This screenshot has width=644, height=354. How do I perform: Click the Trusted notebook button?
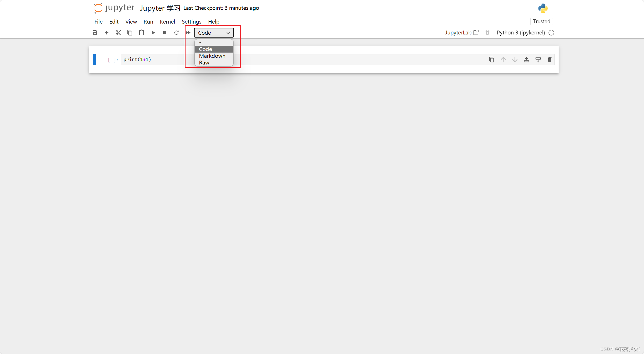click(x=542, y=21)
